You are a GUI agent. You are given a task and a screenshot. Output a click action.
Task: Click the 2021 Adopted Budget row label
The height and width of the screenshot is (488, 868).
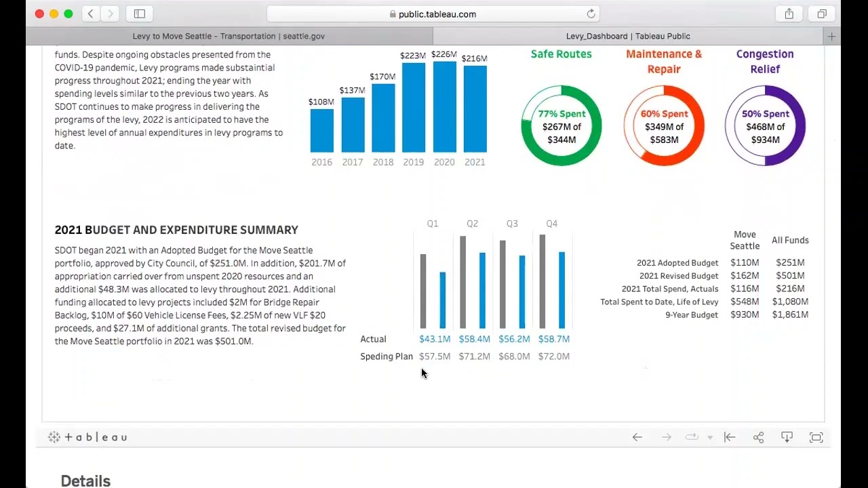[677, 263]
